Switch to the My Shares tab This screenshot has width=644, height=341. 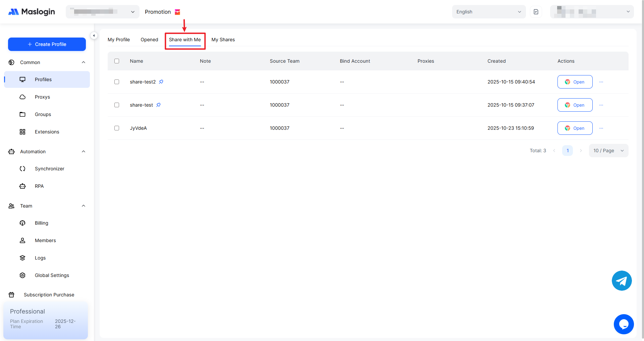click(223, 40)
